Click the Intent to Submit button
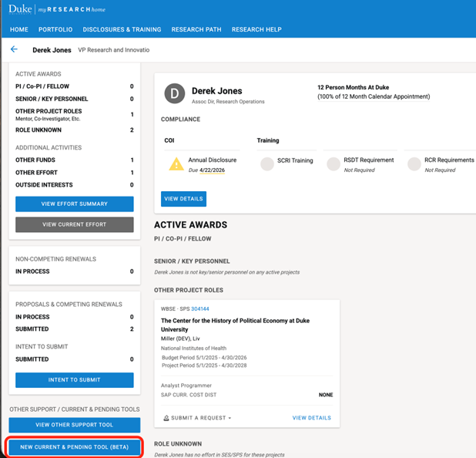Image resolution: width=476 pixels, height=458 pixels. pyautogui.click(x=75, y=380)
